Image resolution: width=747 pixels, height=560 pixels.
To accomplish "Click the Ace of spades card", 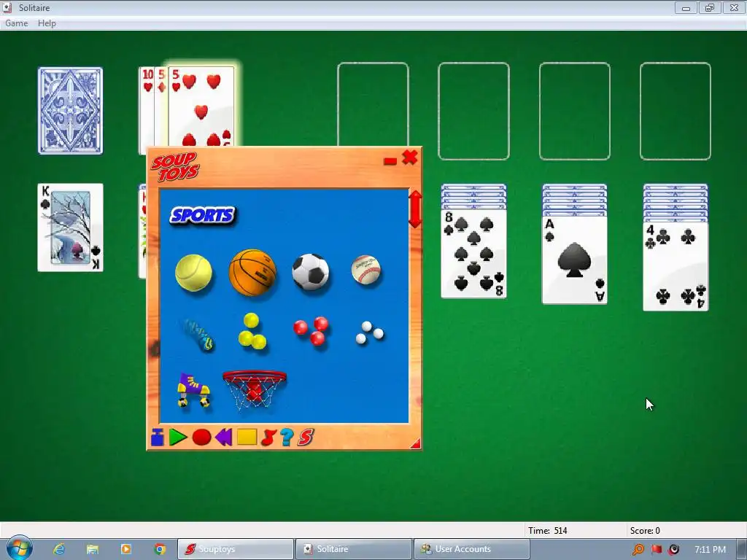I will (x=575, y=260).
